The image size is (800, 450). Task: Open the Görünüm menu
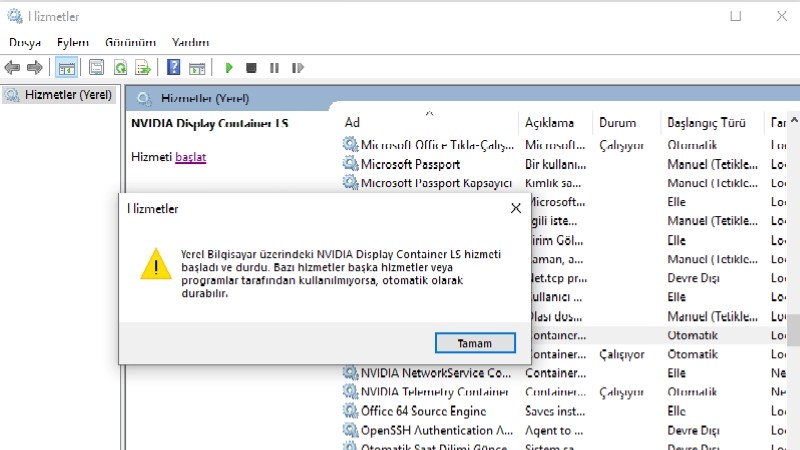click(x=131, y=42)
